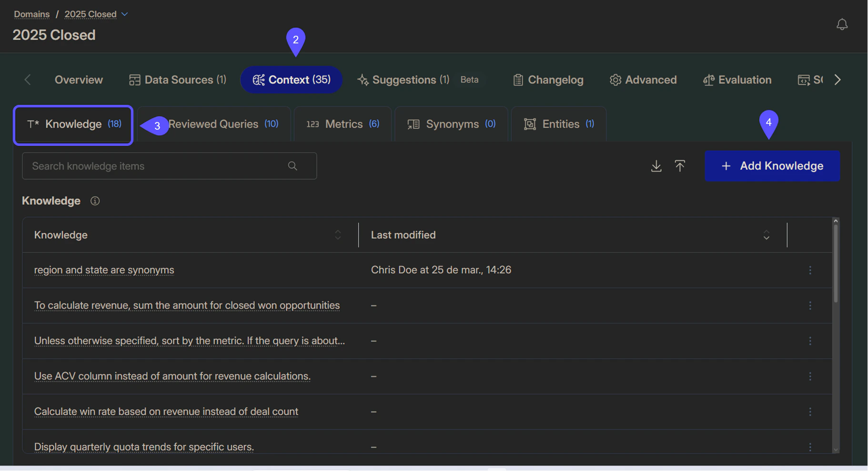
Task: Click the search magnifier icon
Action: 293,166
